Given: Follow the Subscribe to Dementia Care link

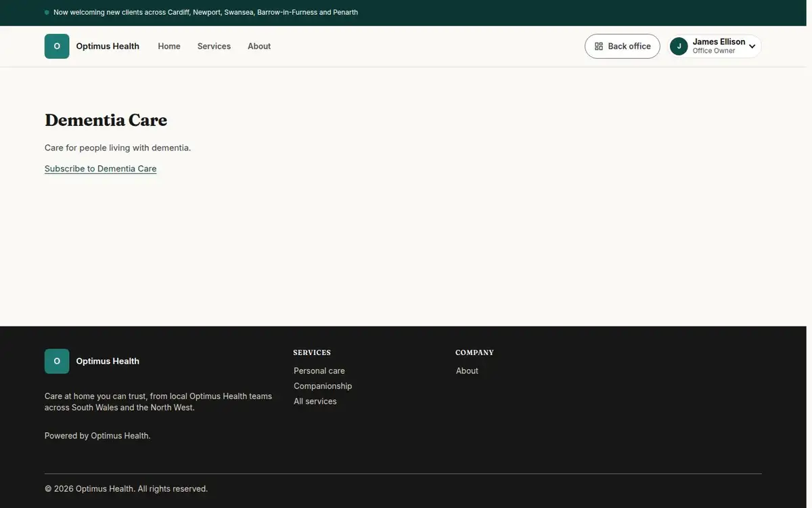Looking at the screenshot, I should pos(101,169).
